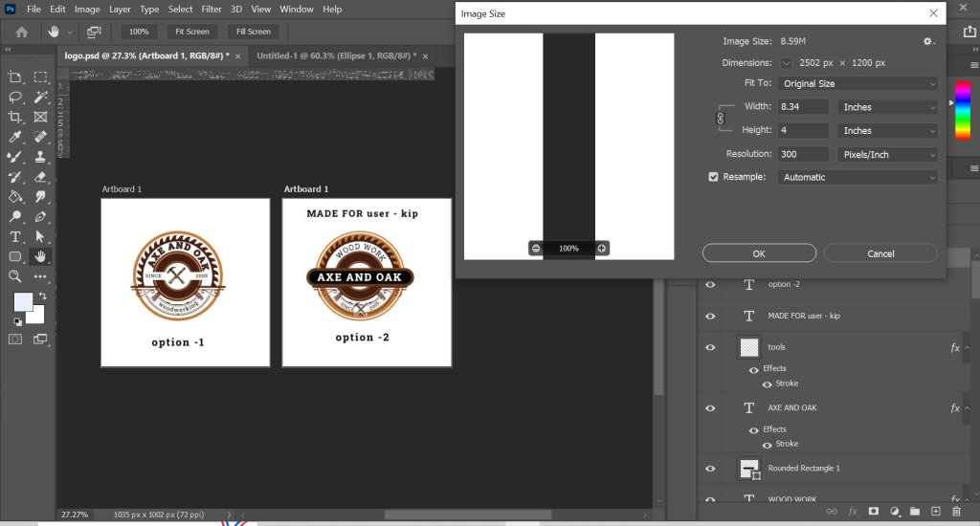
Task: Choose the Horizontal Type tool
Action: [x=15, y=236]
